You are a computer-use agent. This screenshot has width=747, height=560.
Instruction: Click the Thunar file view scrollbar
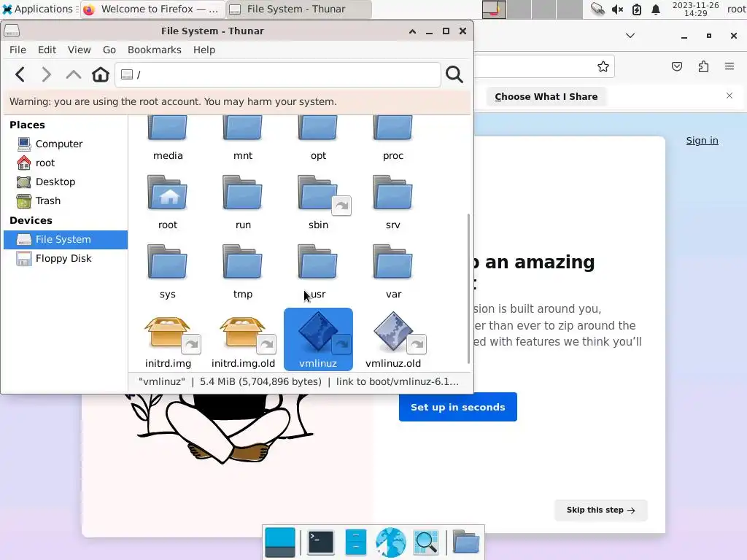tap(468, 288)
